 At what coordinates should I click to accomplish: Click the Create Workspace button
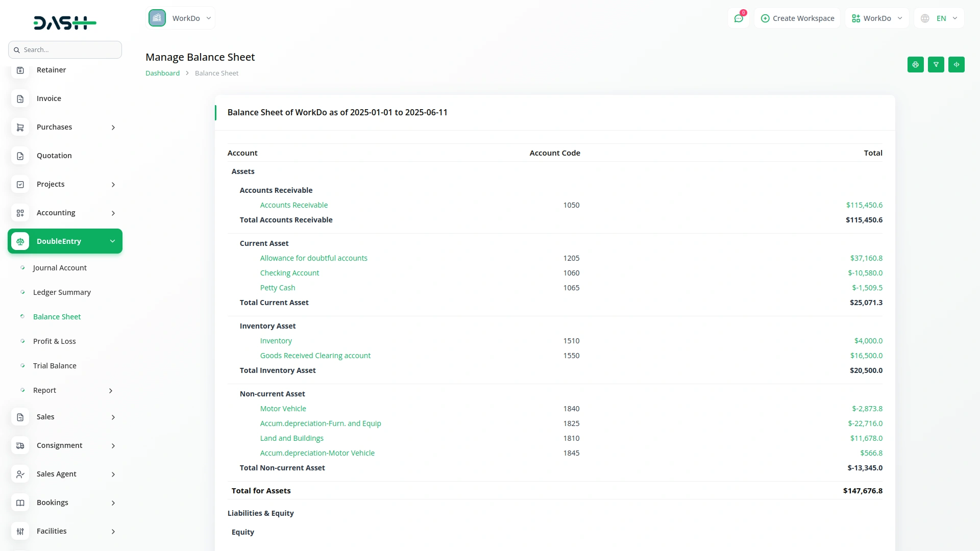[797, 18]
